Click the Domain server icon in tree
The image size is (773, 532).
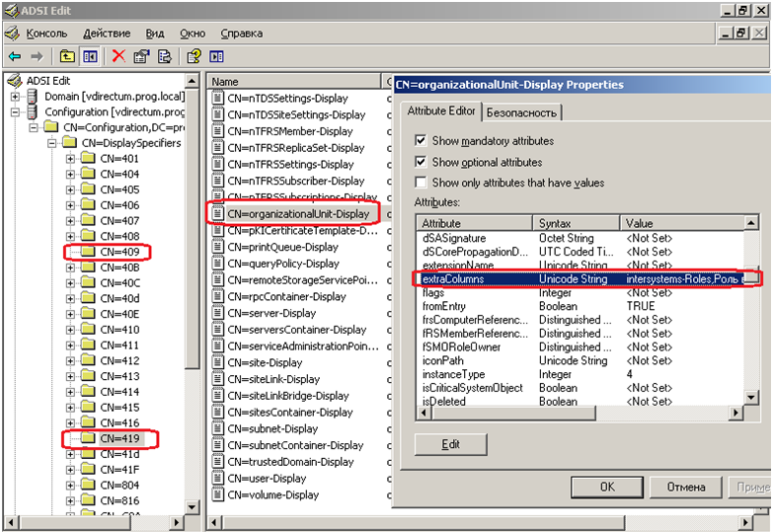33,96
